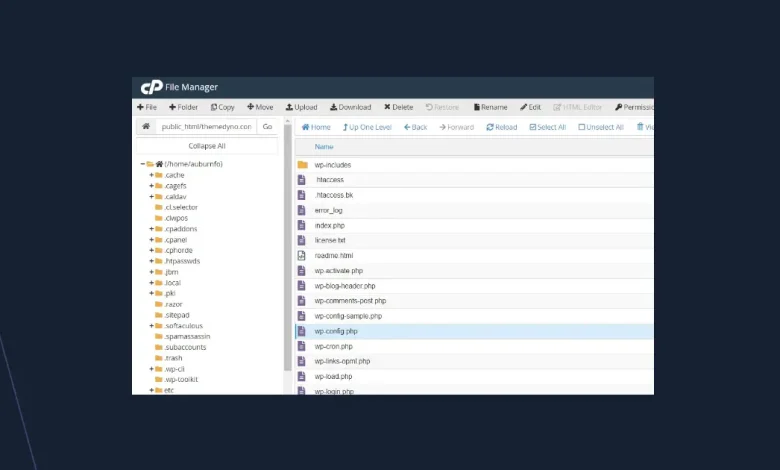Click the Copy toolbar button
This screenshot has height=470, width=780.
coord(222,107)
